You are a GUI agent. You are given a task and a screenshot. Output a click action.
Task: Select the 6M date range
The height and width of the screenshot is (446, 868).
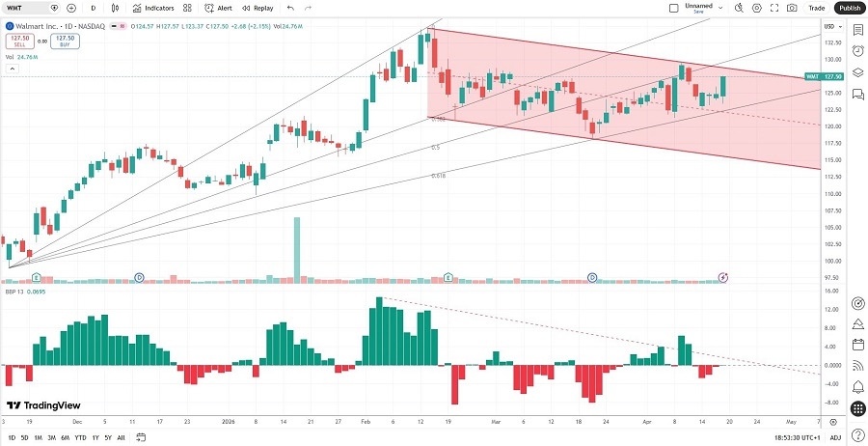[66, 437]
